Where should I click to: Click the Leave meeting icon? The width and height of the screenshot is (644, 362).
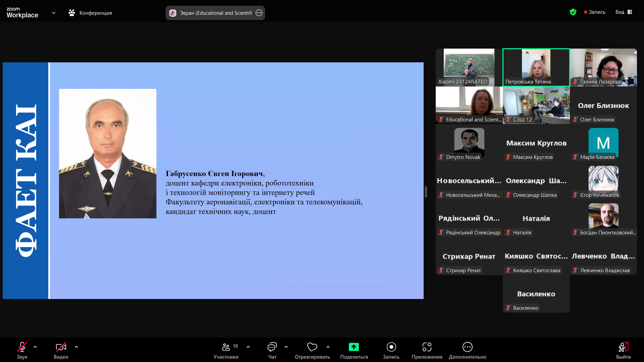(x=623, y=347)
